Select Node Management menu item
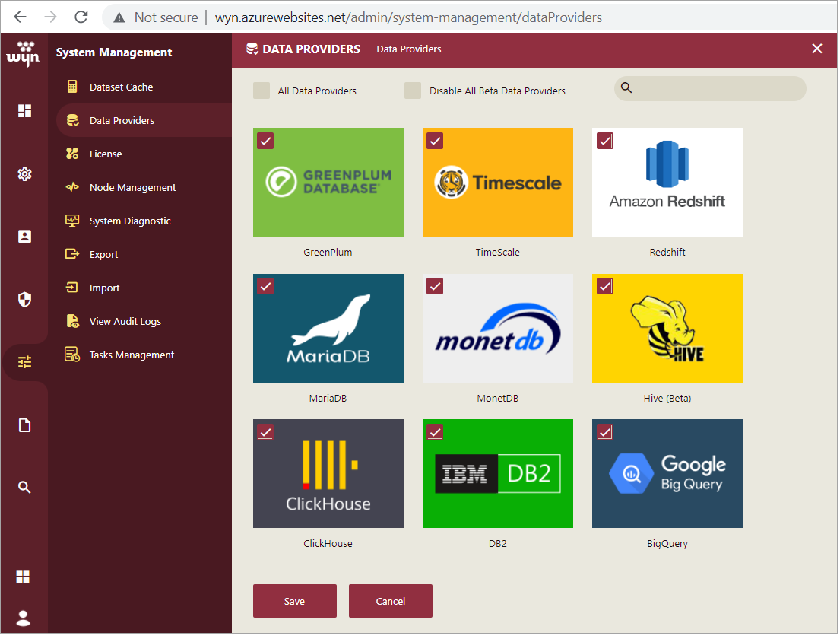 click(x=132, y=187)
